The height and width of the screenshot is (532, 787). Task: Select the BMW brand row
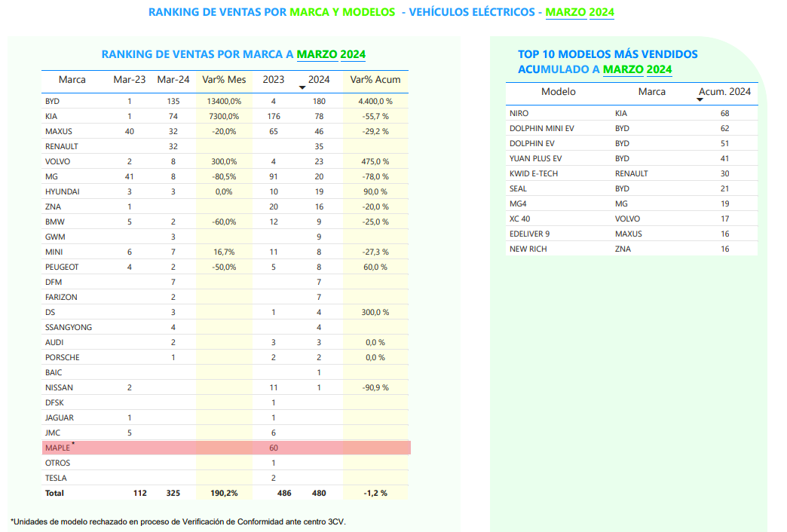(225, 222)
